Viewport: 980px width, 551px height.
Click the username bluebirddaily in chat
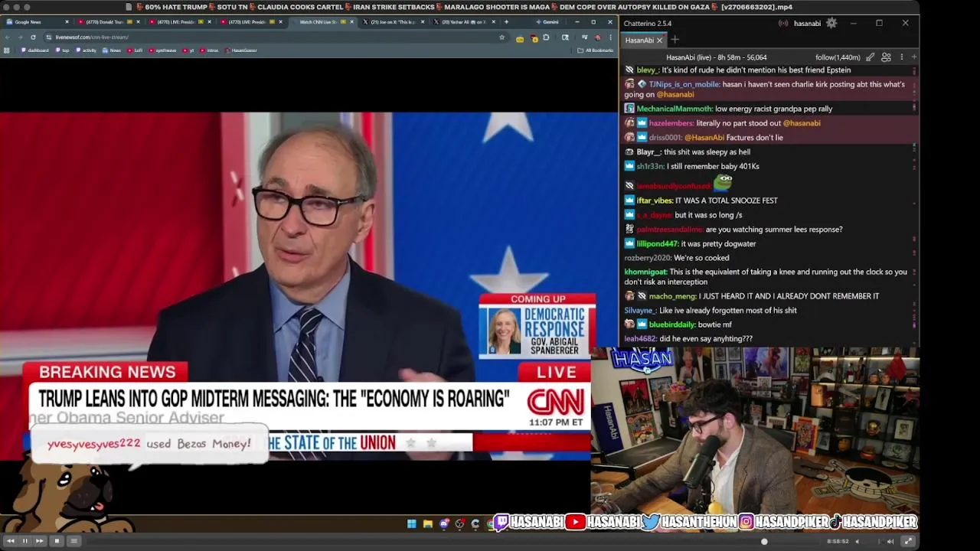pyautogui.click(x=671, y=324)
